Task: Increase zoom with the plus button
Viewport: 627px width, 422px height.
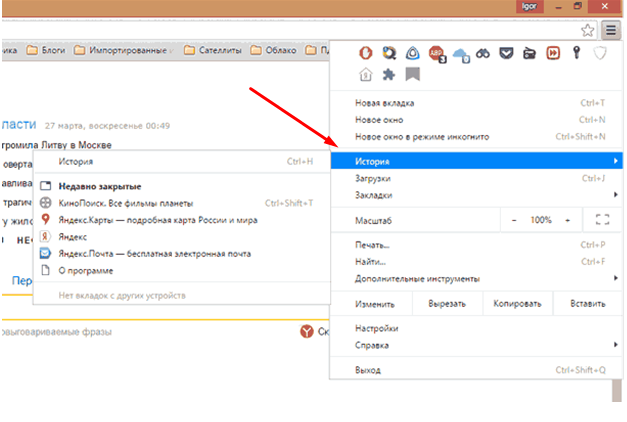Action: click(567, 219)
